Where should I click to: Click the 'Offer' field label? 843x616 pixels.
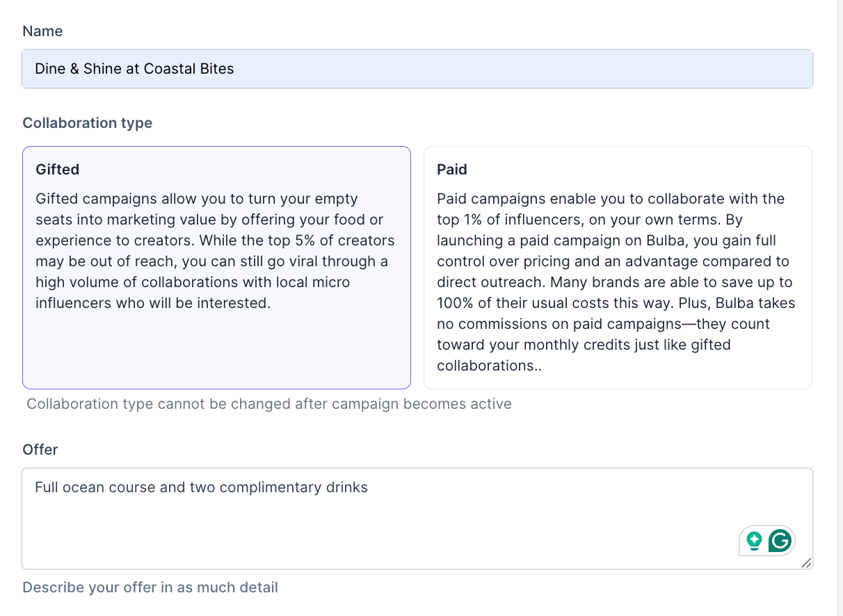(40, 450)
